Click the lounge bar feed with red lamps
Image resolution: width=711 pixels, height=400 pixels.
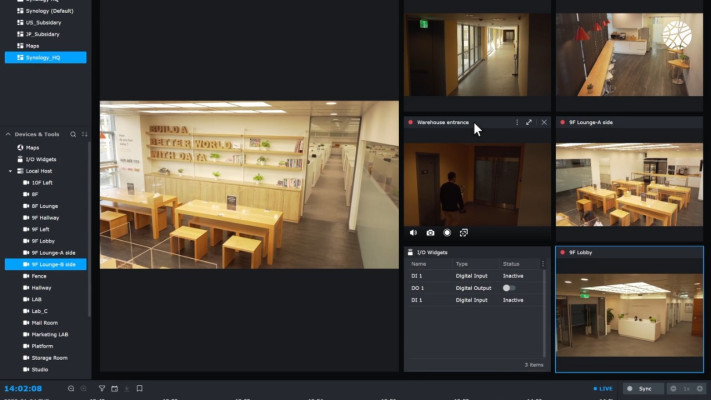(629, 54)
